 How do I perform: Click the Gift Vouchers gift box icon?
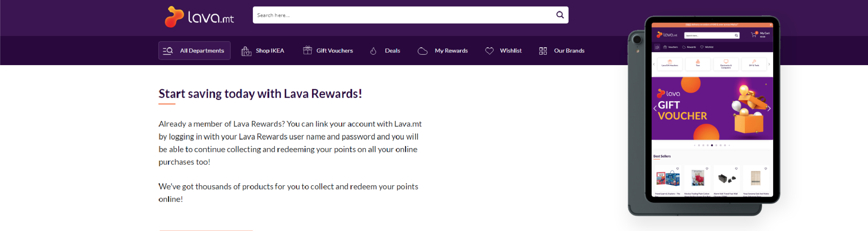(x=307, y=50)
